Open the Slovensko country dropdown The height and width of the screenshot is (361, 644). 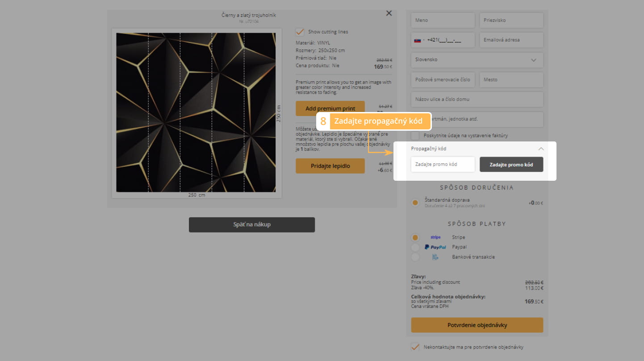coord(477,60)
